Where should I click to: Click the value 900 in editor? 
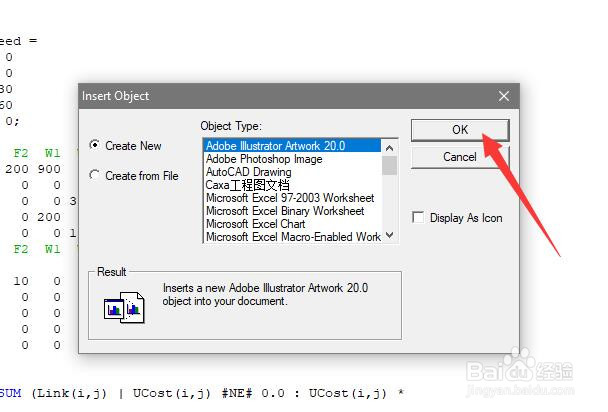click(x=49, y=169)
